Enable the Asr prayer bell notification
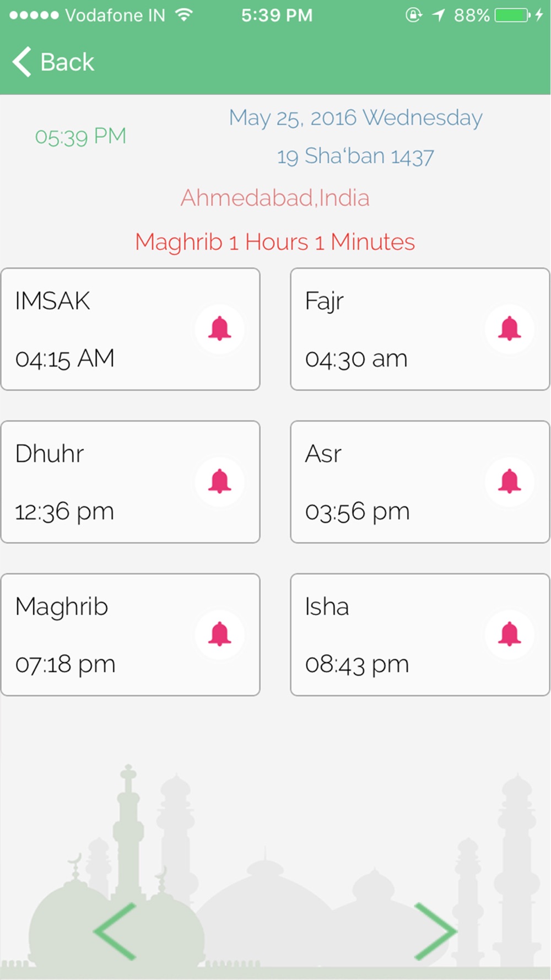 [509, 482]
